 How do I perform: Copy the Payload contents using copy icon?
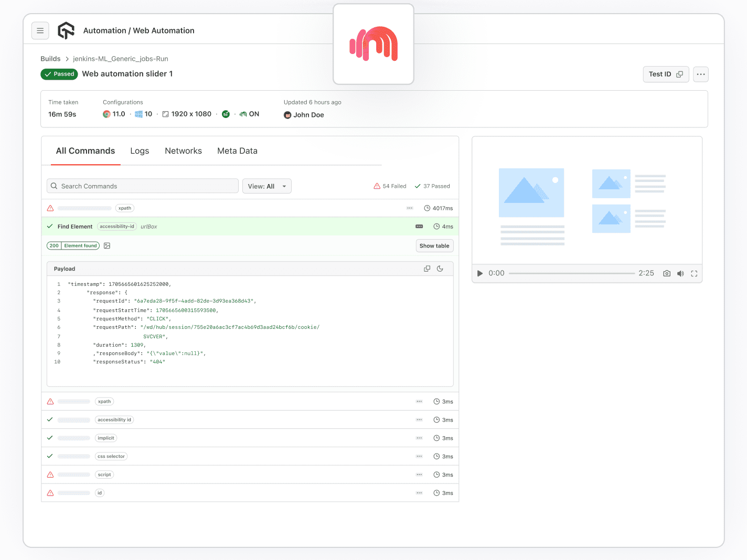pos(426,268)
